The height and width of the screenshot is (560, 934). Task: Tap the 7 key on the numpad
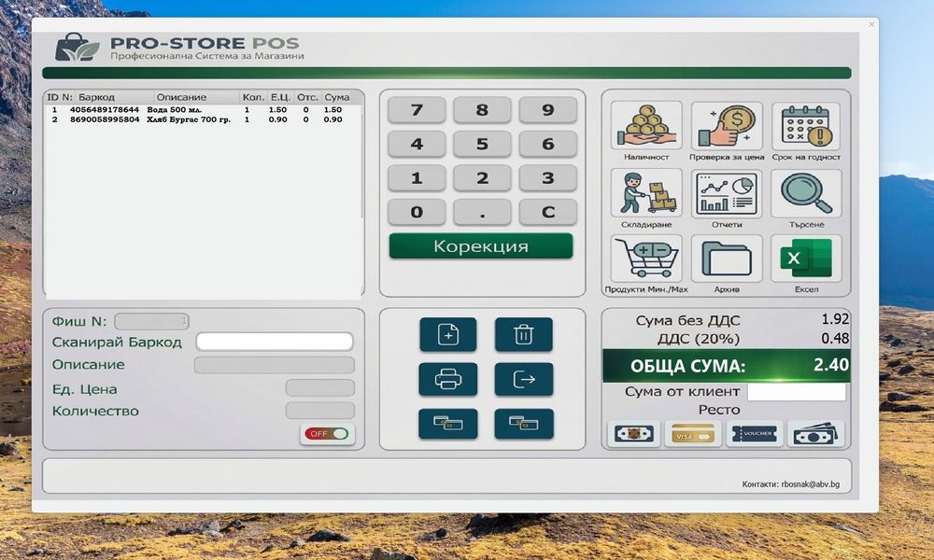pyautogui.click(x=417, y=110)
